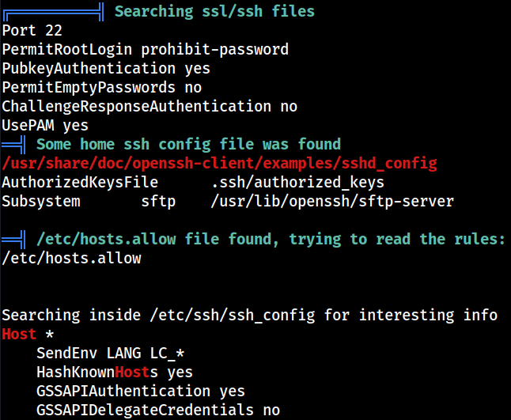Click the 'GSSAPIDelegateCredentials no' line

pyautogui.click(x=158, y=411)
